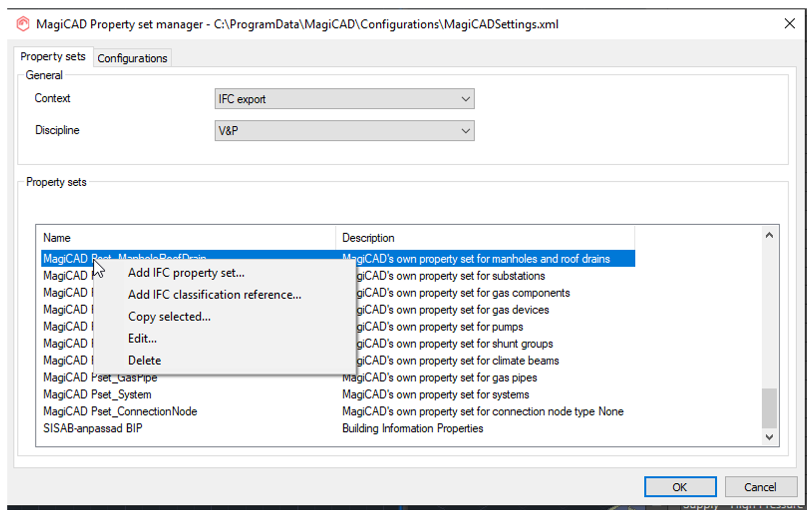Click description 'own property set for gas pipes'

(467, 378)
